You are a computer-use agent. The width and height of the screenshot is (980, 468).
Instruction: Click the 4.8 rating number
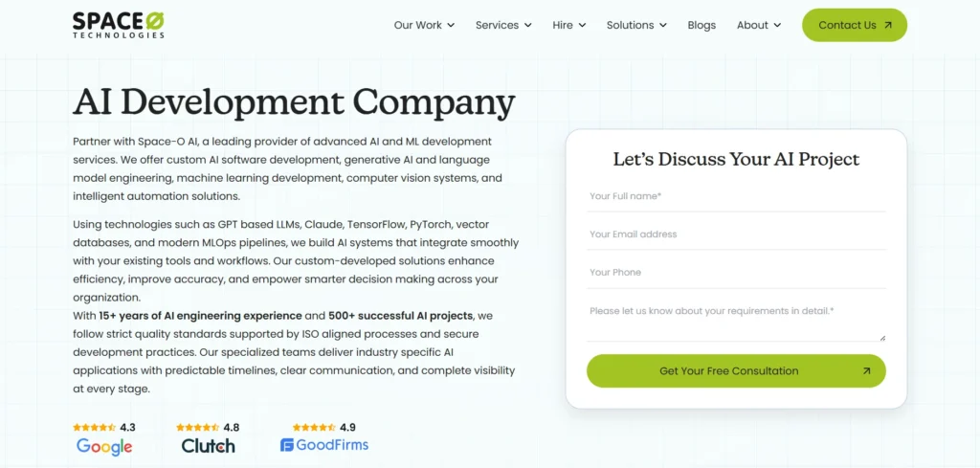click(232, 428)
